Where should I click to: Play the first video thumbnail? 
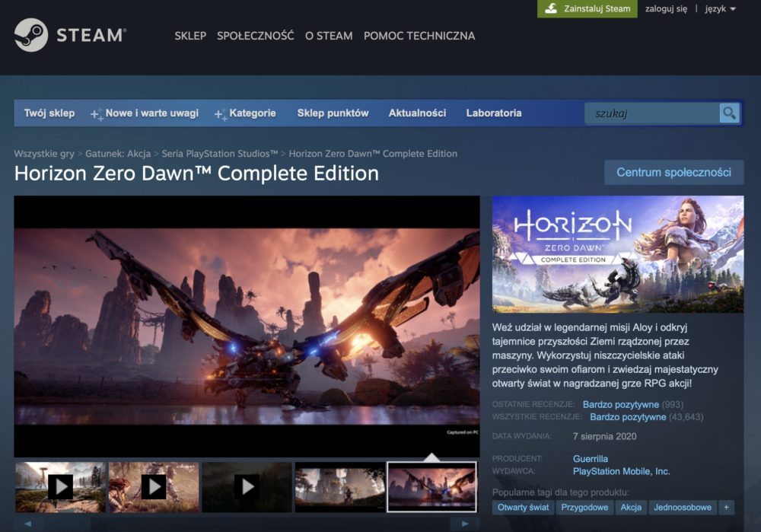pyautogui.click(x=60, y=487)
